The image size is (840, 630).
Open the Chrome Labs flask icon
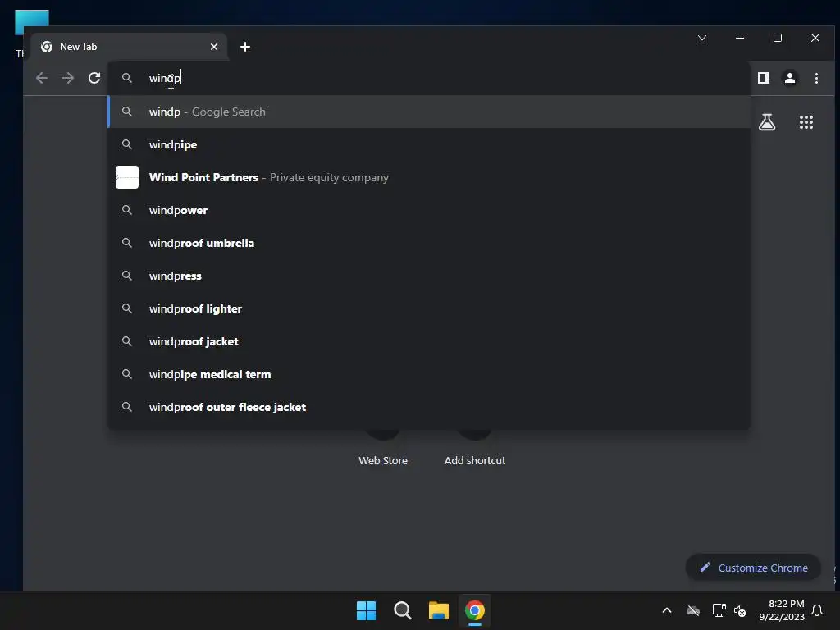coord(767,122)
